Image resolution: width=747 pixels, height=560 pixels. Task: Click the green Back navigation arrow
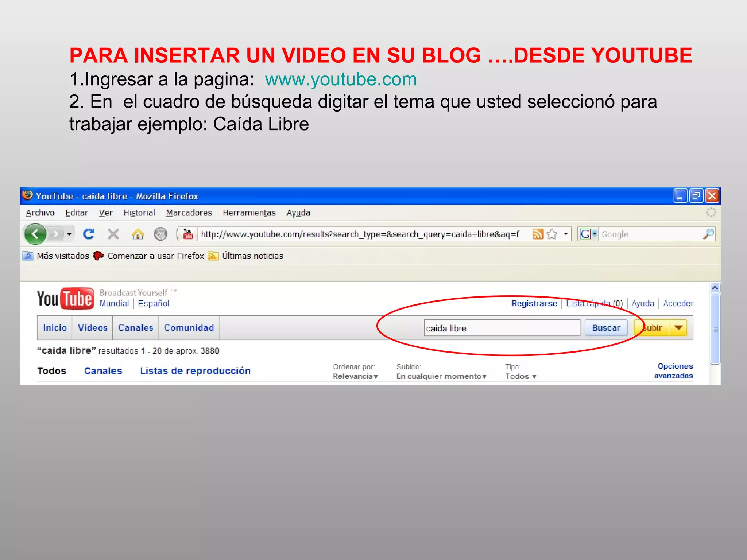point(35,234)
